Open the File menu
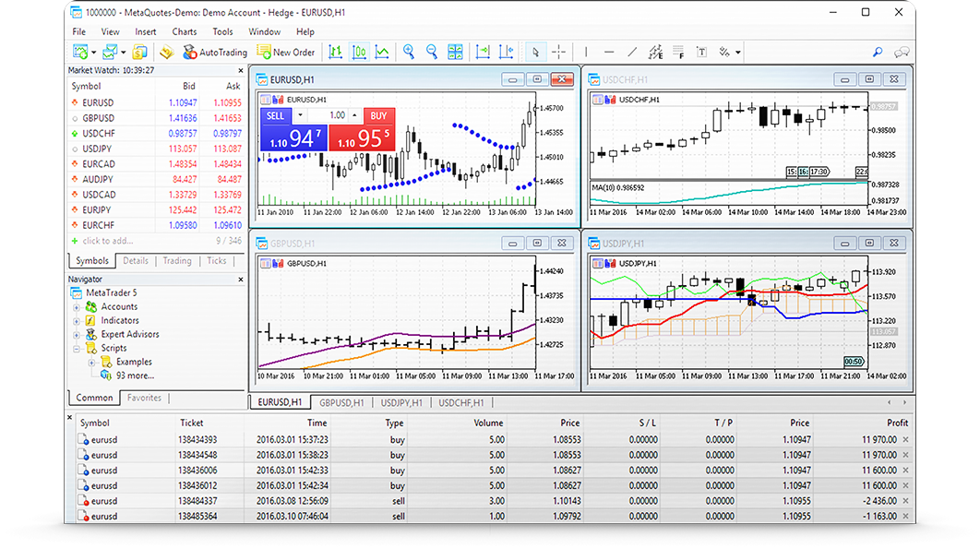This screenshot has height=548, width=980. (x=78, y=32)
